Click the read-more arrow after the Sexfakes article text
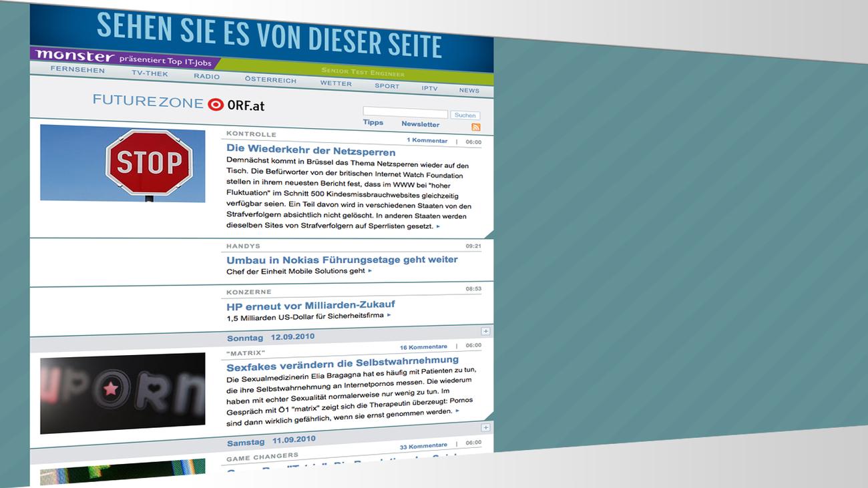868x488 pixels. 457,411
